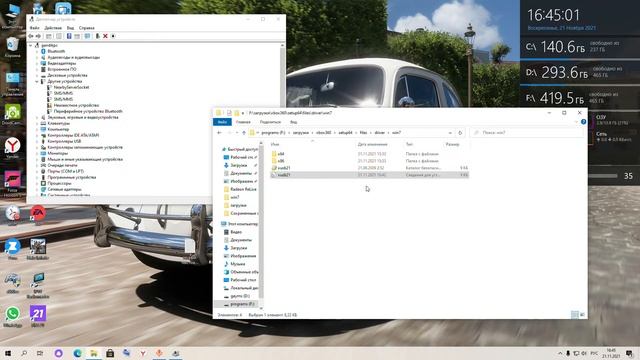Select Неизвестное устройство in the tree
The height and width of the screenshot is (360, 640).
tap(76, 105)
